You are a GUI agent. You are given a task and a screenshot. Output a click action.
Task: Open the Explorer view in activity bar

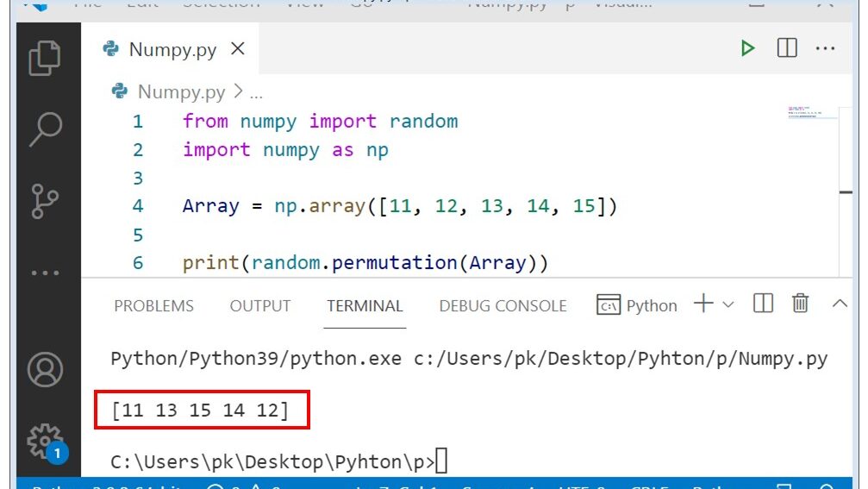click(x=43, y=59)
